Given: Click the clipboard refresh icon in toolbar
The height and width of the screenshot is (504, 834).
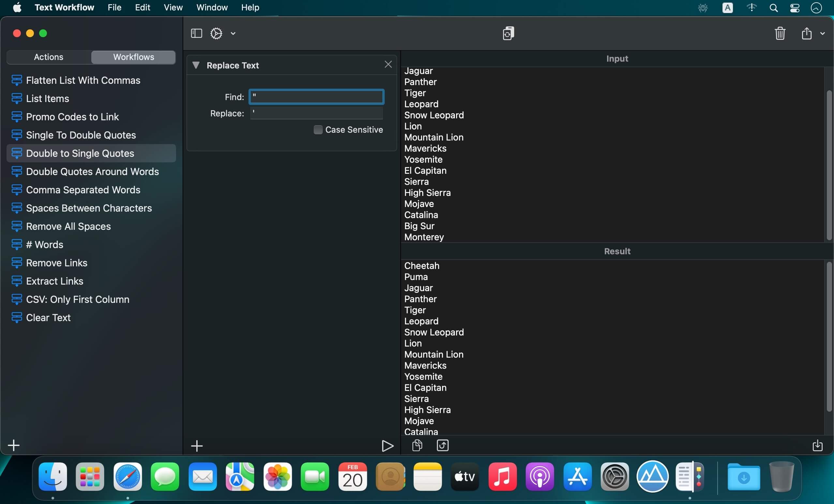Looking at the screenshot, I should 508,33.
